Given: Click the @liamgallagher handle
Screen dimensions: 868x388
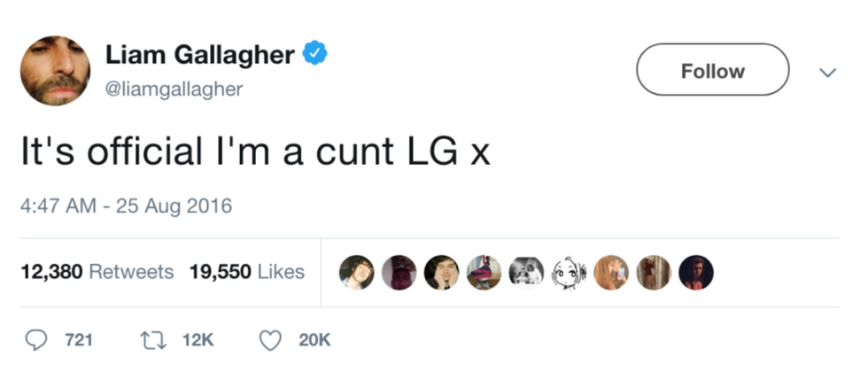Looking at the screenshot, I should tap(174, 89).
